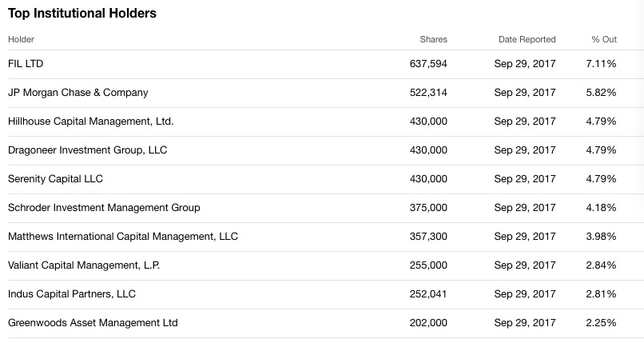
Task: Click the Date Reported column header
Action: (x=527, y=39)
